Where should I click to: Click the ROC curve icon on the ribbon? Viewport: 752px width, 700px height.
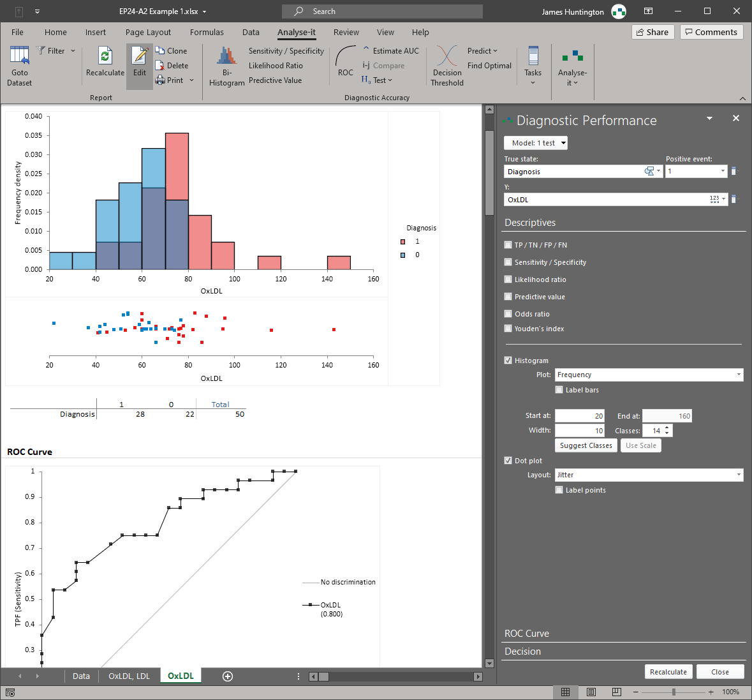[x=345, y=64]
